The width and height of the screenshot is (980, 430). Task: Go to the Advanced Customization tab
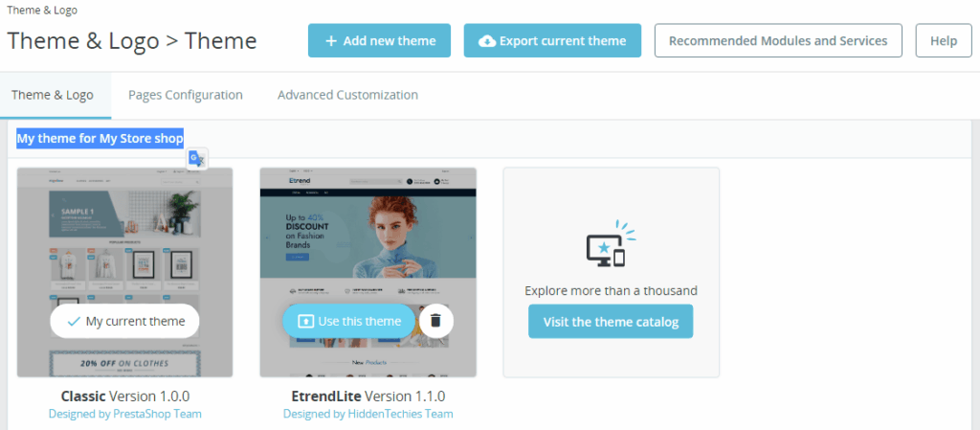point(347,95)
